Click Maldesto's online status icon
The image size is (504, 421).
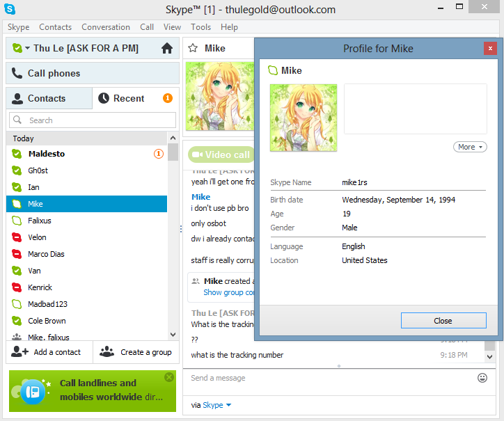(17, 154)
